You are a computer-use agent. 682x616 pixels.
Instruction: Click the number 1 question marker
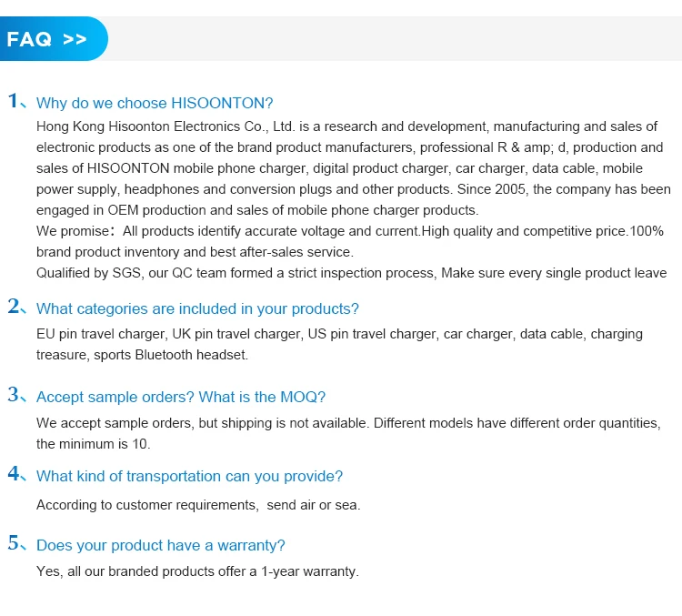pos(15,101)
